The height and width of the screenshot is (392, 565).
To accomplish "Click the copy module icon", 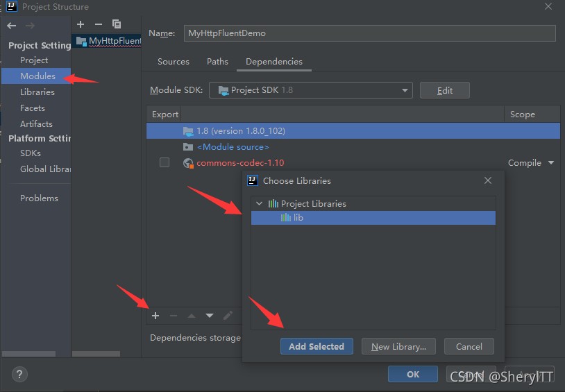I will pos(117,24).
